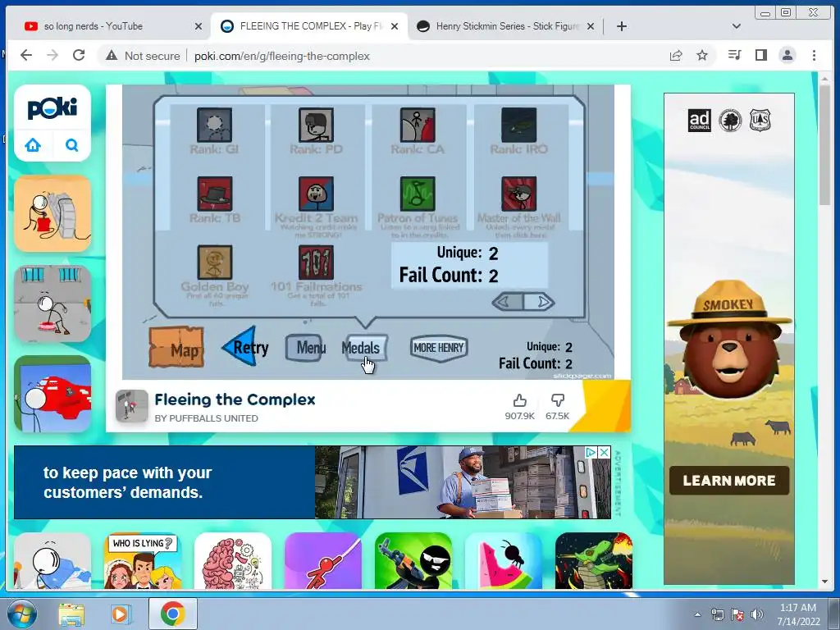
Task: Click the Rank: PD medal icon
Action: point(316,125)
